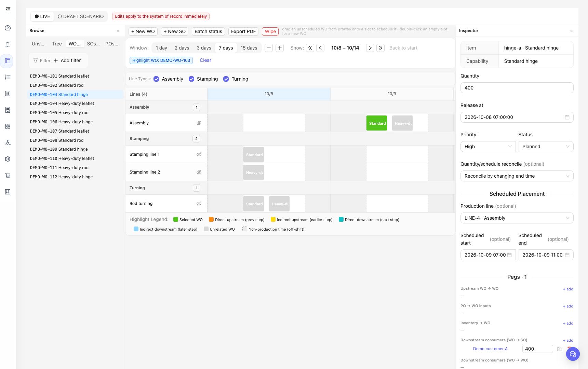
Task: Open Release at calendar picker icon
Action: tap(567, 117)
